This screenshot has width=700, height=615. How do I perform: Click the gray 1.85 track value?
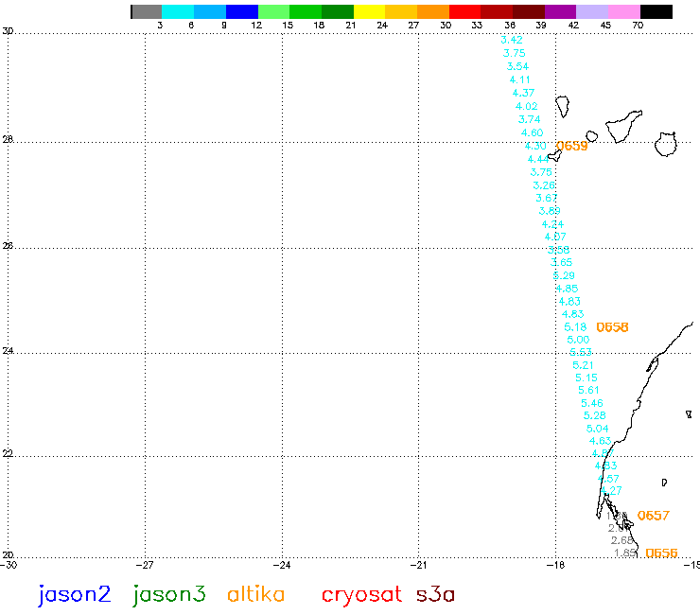(625, 553)
